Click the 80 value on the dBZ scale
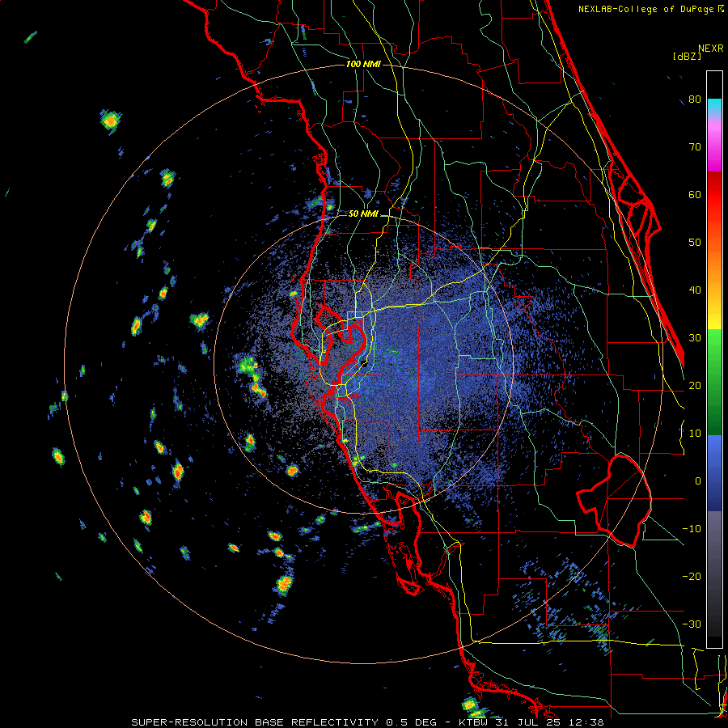Viewport: 728px width, 728px height. [695, 99]
